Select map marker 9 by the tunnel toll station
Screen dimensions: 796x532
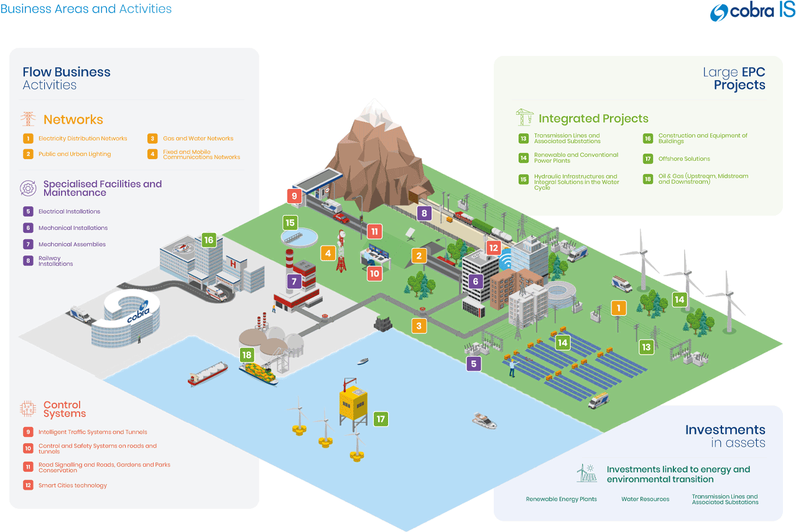click(x=294, y=196)
